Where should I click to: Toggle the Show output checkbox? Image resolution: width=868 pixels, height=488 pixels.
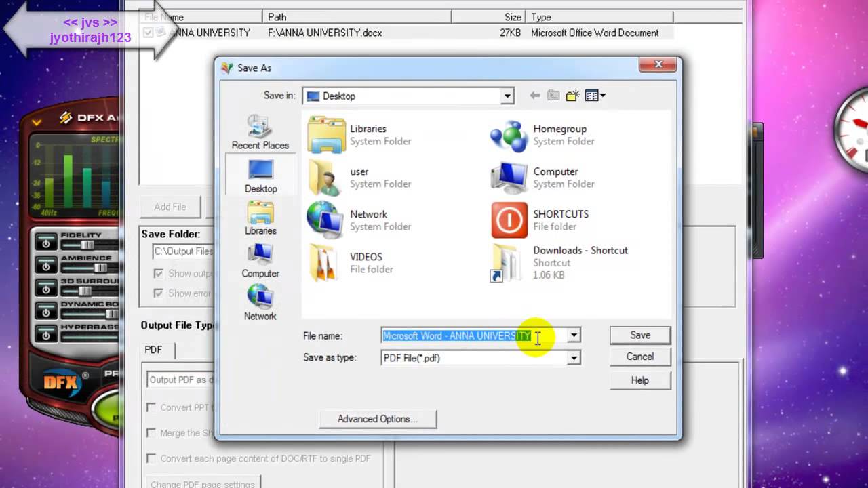click(x=158, y=273)
